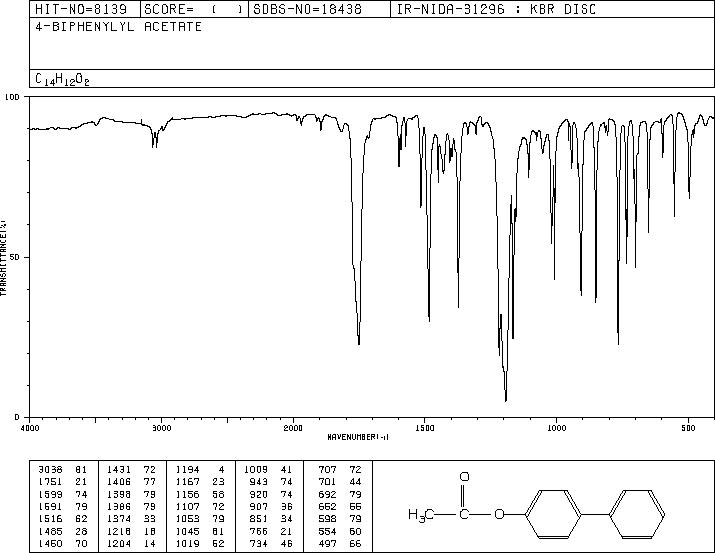The height and width of the screenshot is (553, 715).
Task: Click the 3000 tick label on wavenumber axis
Action: (x=161, y=428)
